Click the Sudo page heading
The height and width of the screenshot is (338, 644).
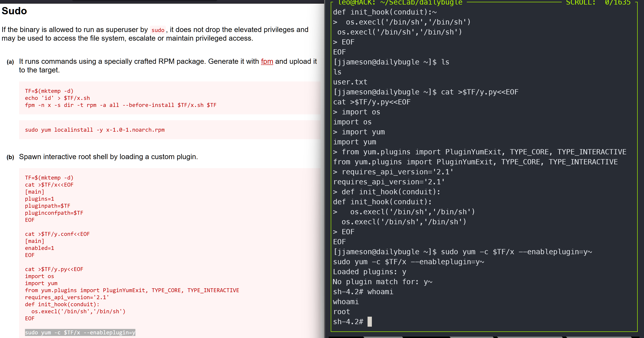(14, 11)
